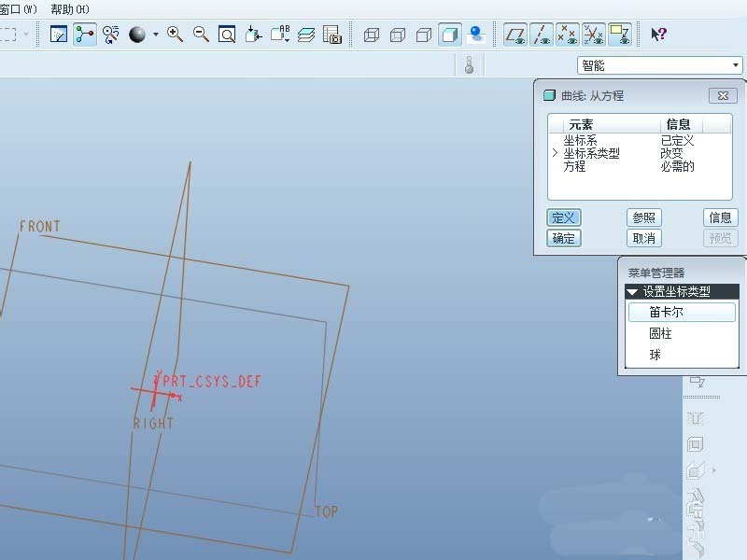The image size is (747, 560).
Task: Click the Context Sensitive Help arrow icon
Action: (659, 35)
